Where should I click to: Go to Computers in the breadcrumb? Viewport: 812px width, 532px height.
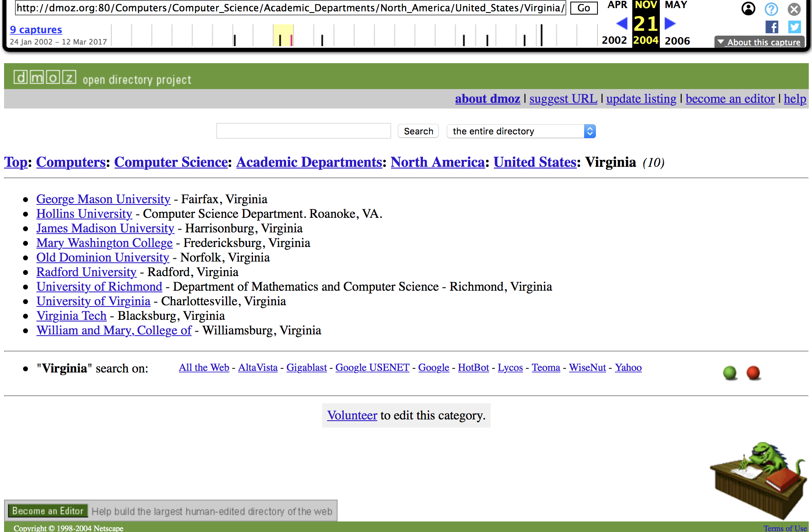(x=71, y=162)
